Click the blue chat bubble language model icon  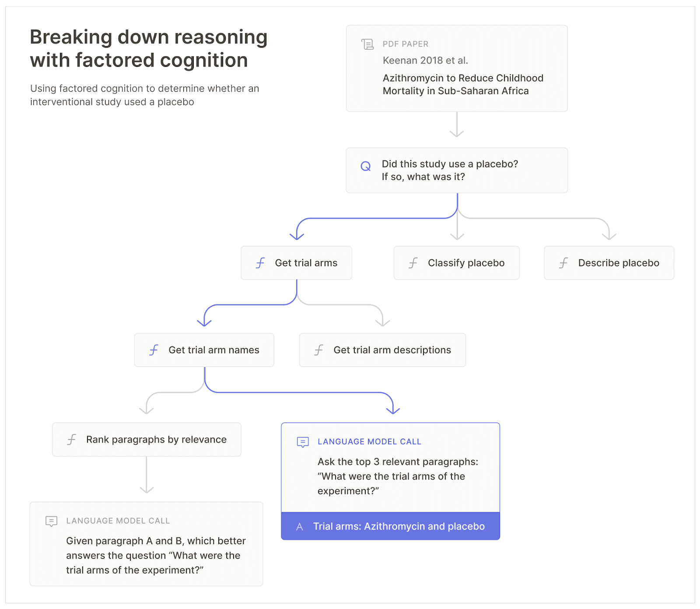(303, 442)
